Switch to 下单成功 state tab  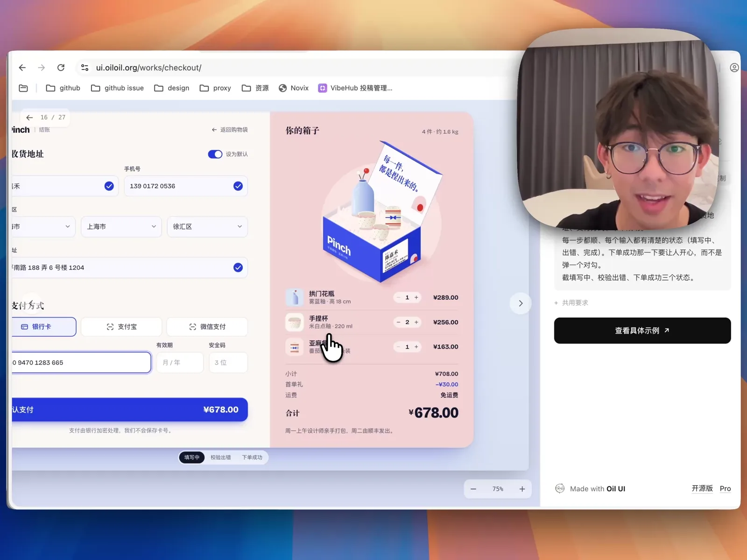pos(252,457)
